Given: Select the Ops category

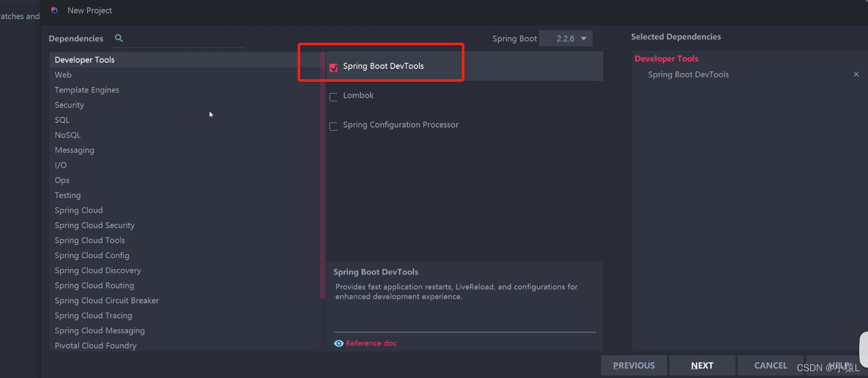Looking at the screenshot, I should pos(185,180).
